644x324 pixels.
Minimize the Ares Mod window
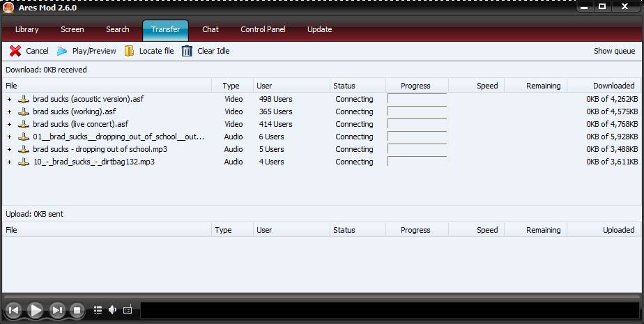click(x=585, y=6)
